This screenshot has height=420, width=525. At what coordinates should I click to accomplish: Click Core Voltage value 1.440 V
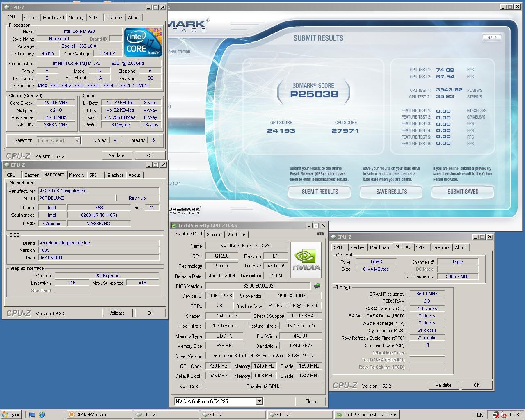pyautogui.click(x=107, y=53)
